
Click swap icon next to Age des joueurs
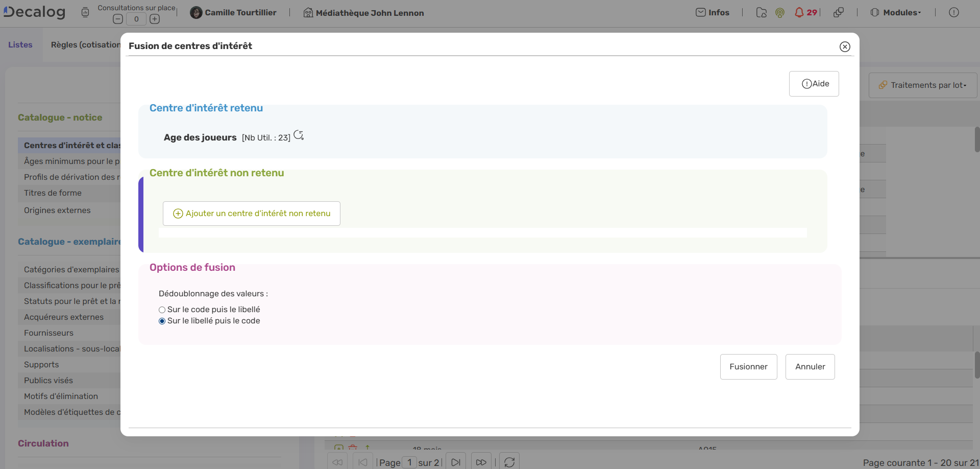pyautogui.click(x=299, y=135)
